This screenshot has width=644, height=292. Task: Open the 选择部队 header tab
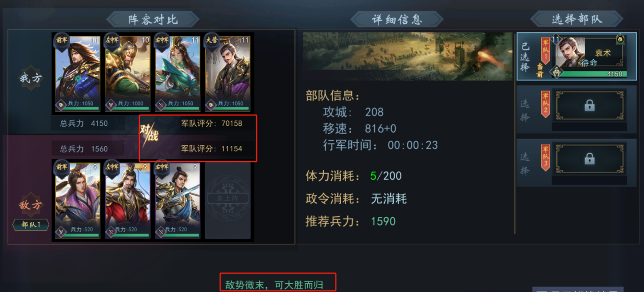[577, 19]
